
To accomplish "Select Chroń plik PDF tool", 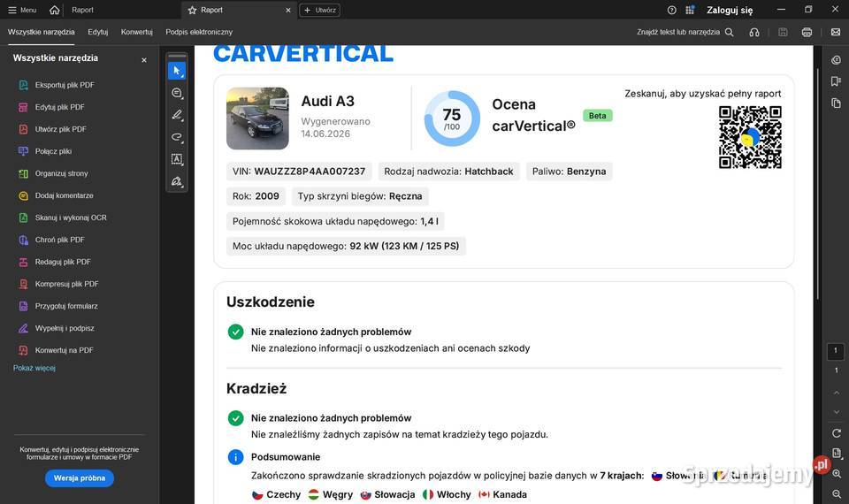I will click(51, 240).
